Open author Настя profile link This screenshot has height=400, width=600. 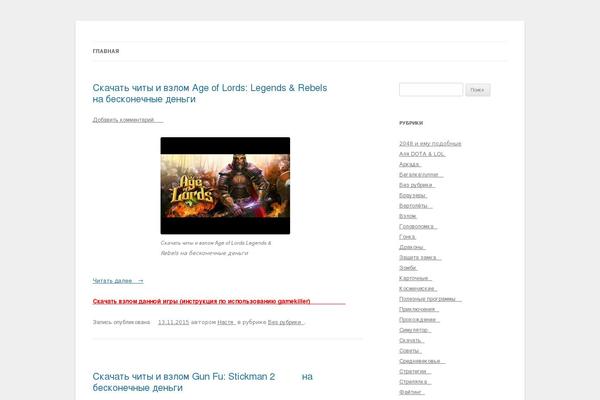click(226, 322)
